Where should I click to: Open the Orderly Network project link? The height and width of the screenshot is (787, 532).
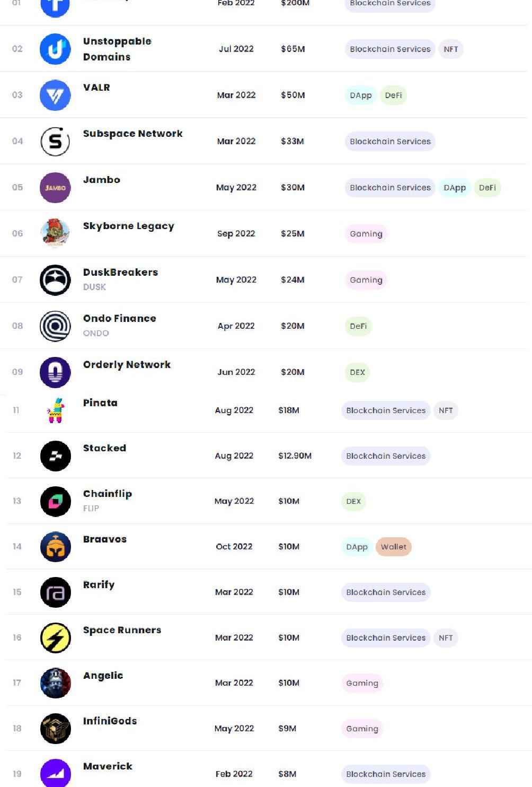(x=127, y=364)
